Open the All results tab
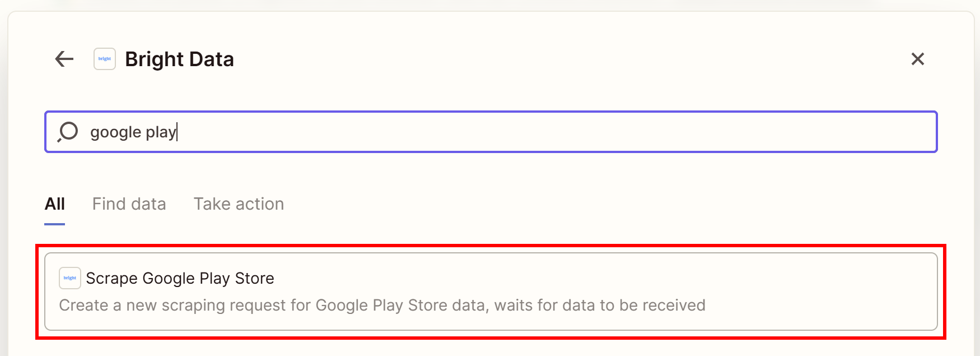The image size is (980, 356). [x=54, y=204]
